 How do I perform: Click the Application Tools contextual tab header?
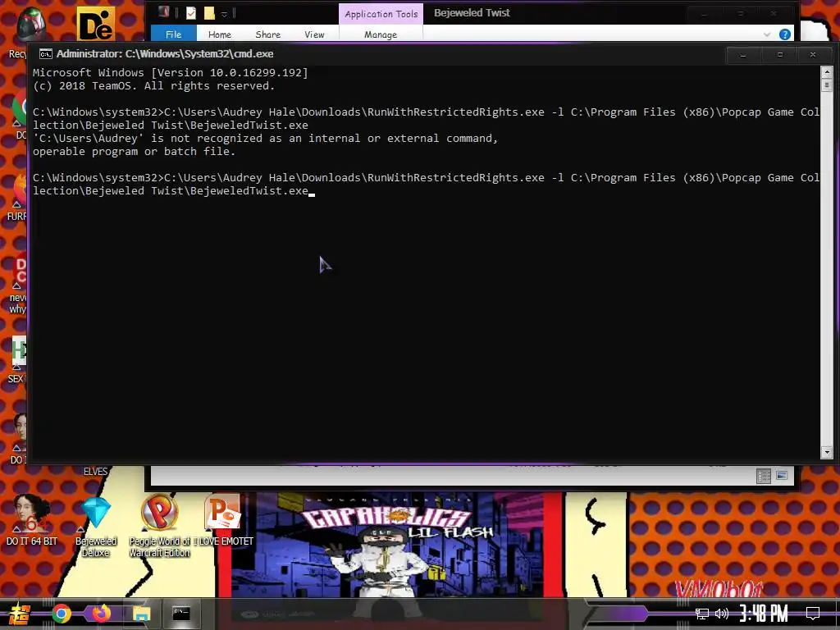[381, 14]
